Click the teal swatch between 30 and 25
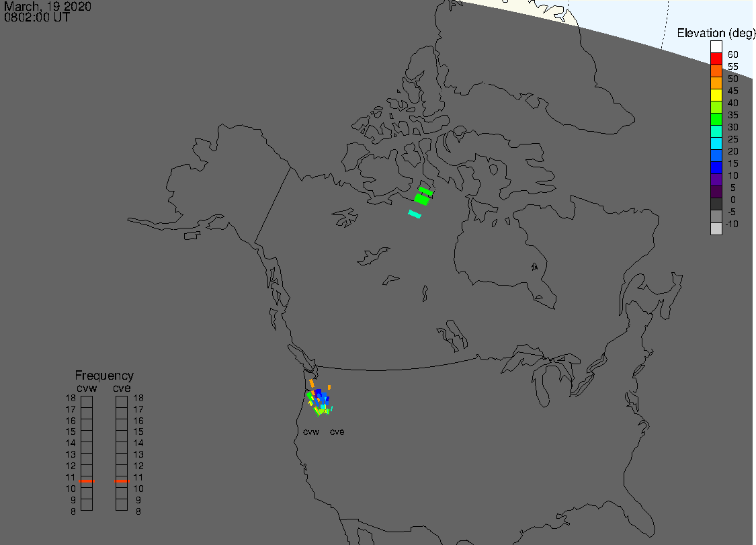 (716, 132)
